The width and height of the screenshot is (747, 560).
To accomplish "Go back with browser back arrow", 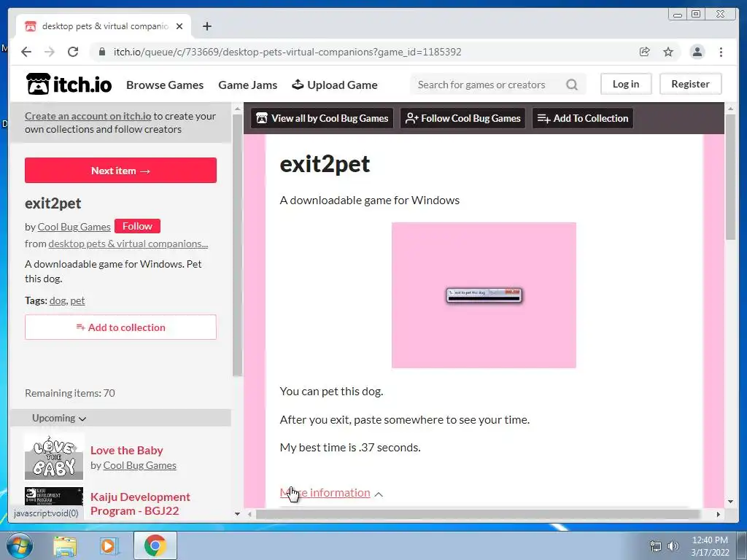I will click(26, 52).
